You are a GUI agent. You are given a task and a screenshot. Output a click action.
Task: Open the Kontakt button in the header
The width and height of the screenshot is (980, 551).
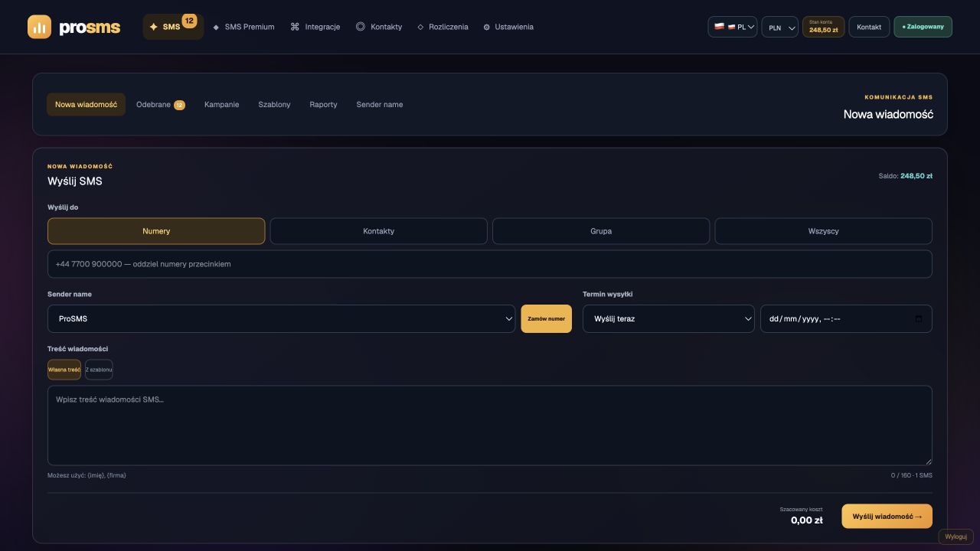point(869,27)
